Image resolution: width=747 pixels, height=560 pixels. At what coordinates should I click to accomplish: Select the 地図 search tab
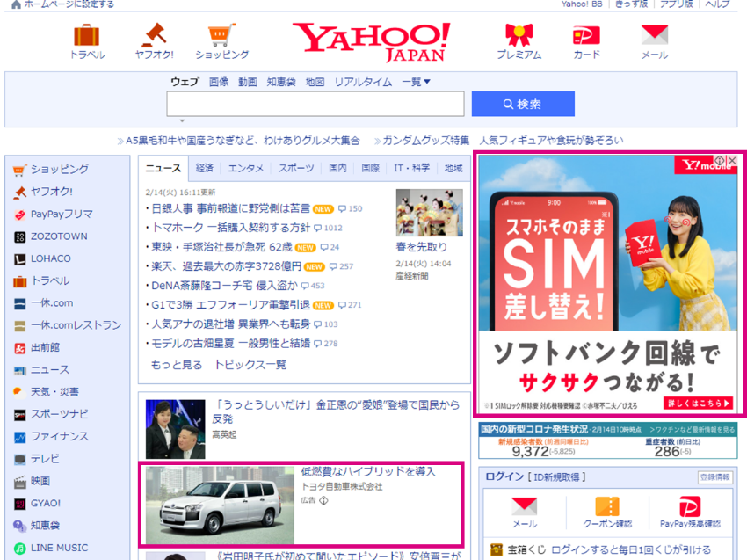(x=315, y=82)
